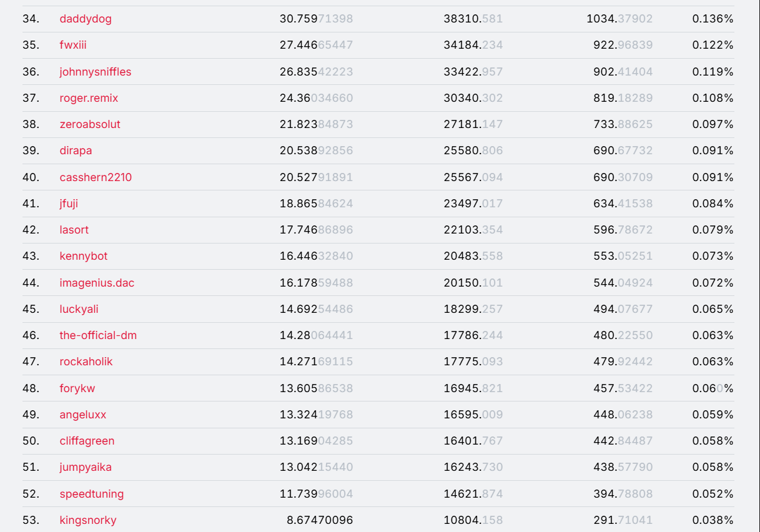The width and height of the screenshot is (760, 532).
Task: Open casshern2210 profile link
Action: [x=96, y=177]
